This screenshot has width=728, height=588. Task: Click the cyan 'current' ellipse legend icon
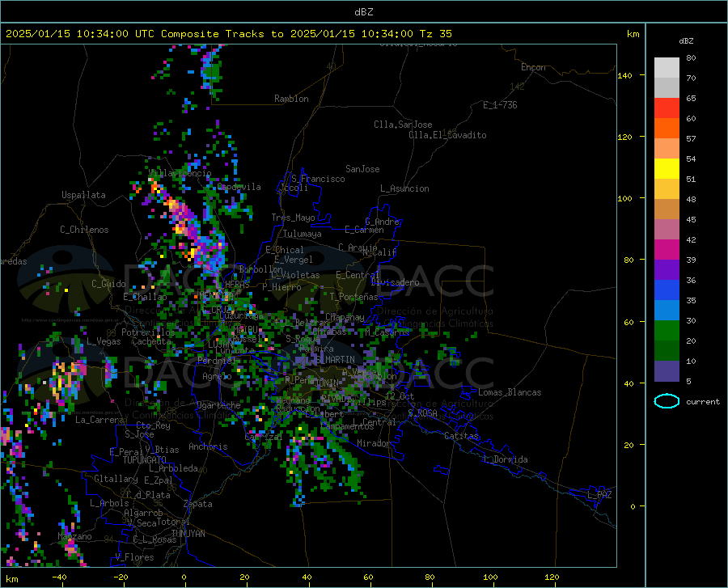pyautogui.click(x=667, y=401)
